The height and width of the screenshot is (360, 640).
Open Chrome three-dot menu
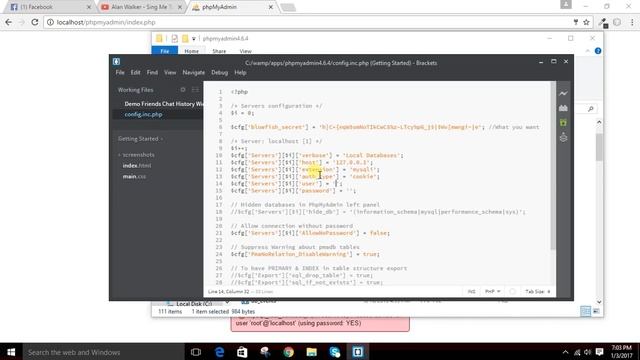pyautogui.click(x=632, y=22)
